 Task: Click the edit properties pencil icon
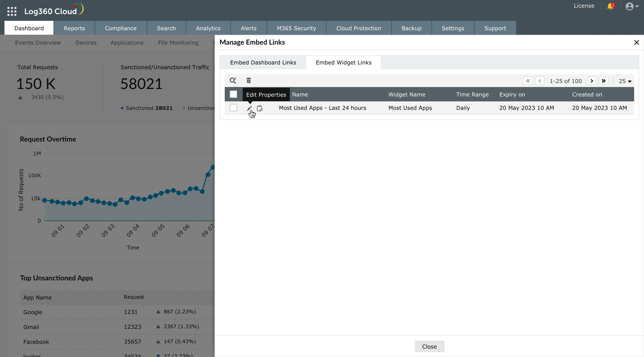click(x=249, y=108)
